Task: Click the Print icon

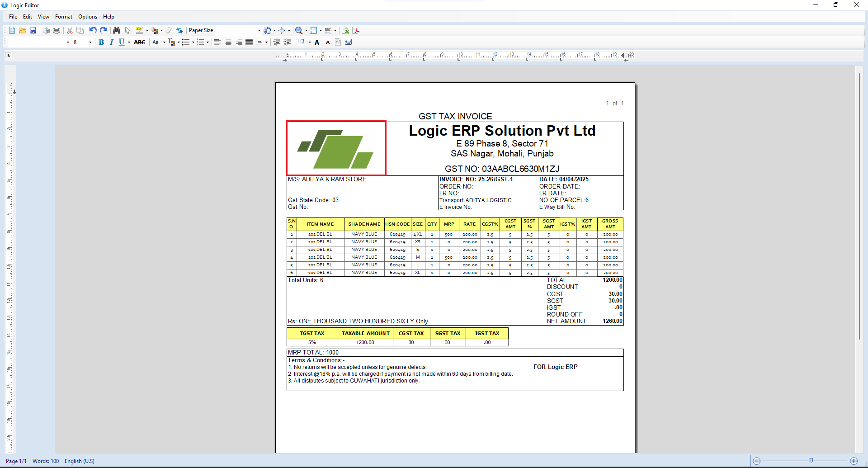Action: (x=57, y=30)
